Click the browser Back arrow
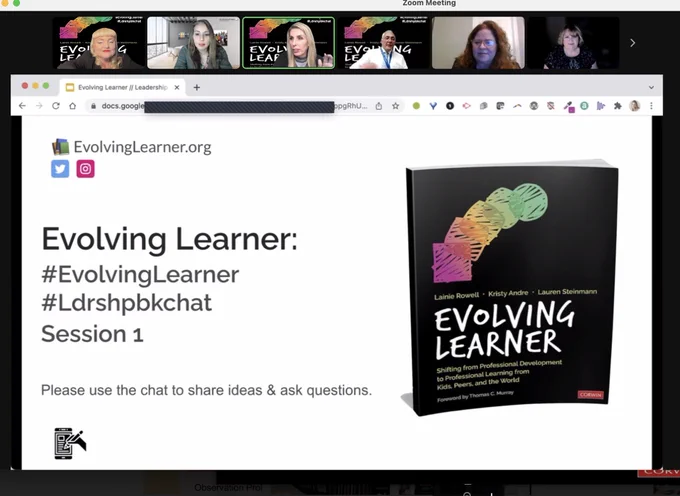 pos(22,106)
